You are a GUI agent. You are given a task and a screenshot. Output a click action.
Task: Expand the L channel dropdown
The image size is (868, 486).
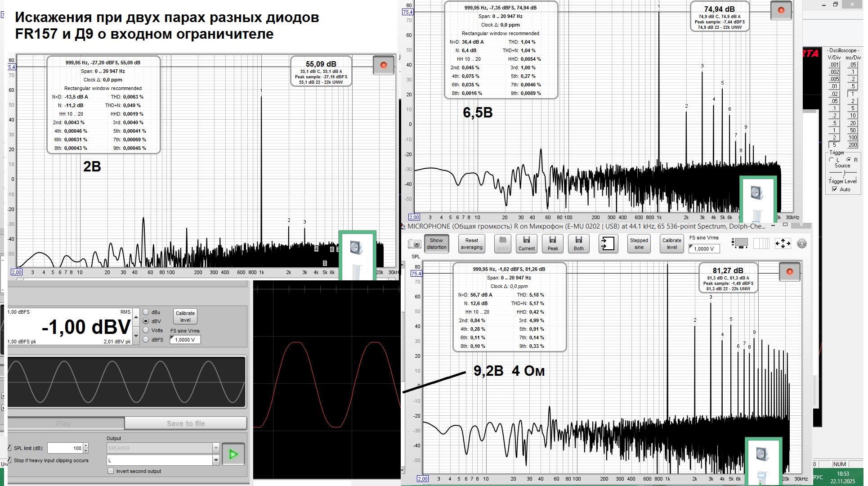pyautogui.click(x=216, y=460)
